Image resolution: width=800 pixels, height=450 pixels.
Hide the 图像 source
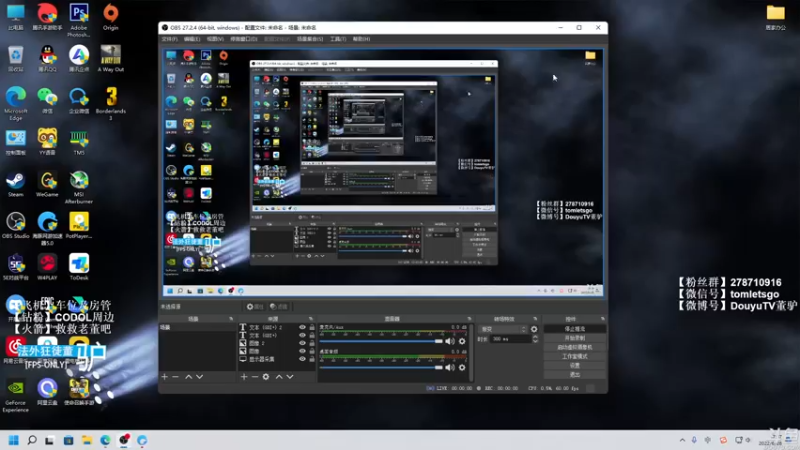click(302, 351)
